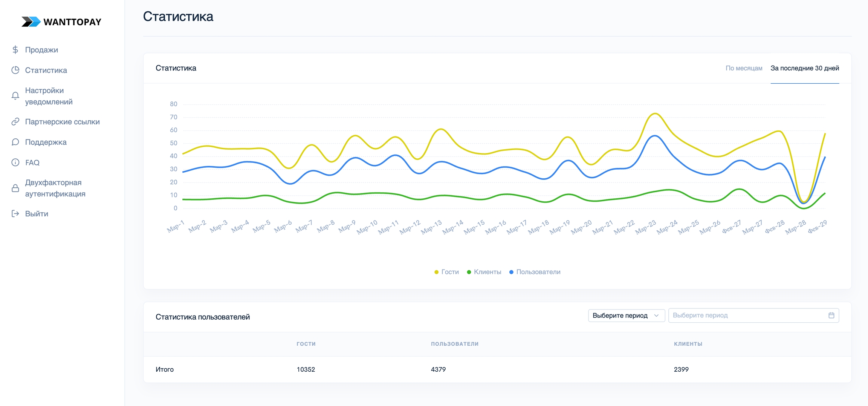Toggle Пользователи series in chart legend
868x406 pixels.
535,272
